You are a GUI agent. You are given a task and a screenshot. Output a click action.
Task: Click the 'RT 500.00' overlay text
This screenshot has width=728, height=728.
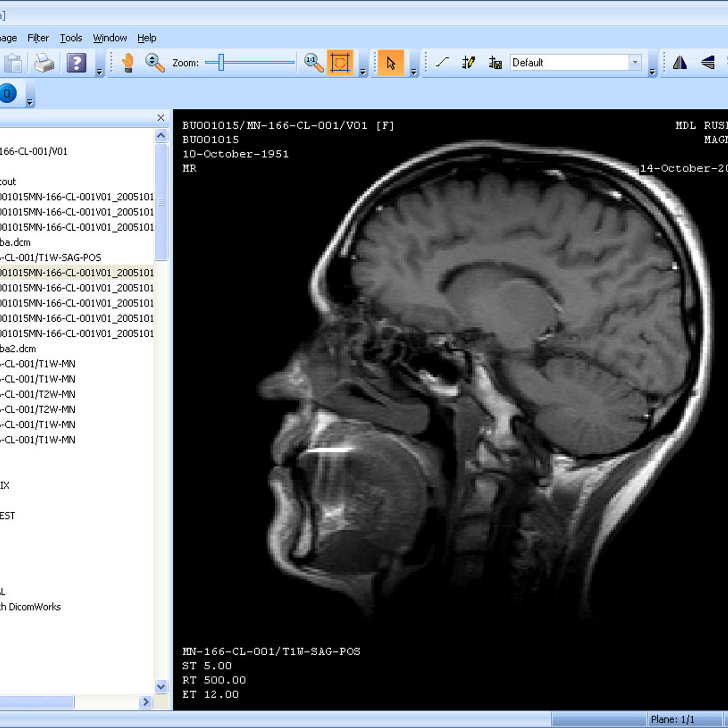214,680
